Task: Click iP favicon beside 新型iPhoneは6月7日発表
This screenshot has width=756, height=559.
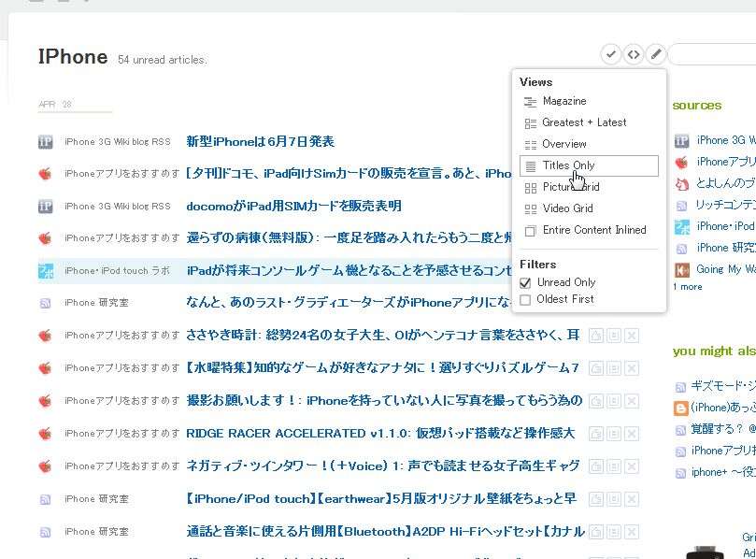Action: 45,142
